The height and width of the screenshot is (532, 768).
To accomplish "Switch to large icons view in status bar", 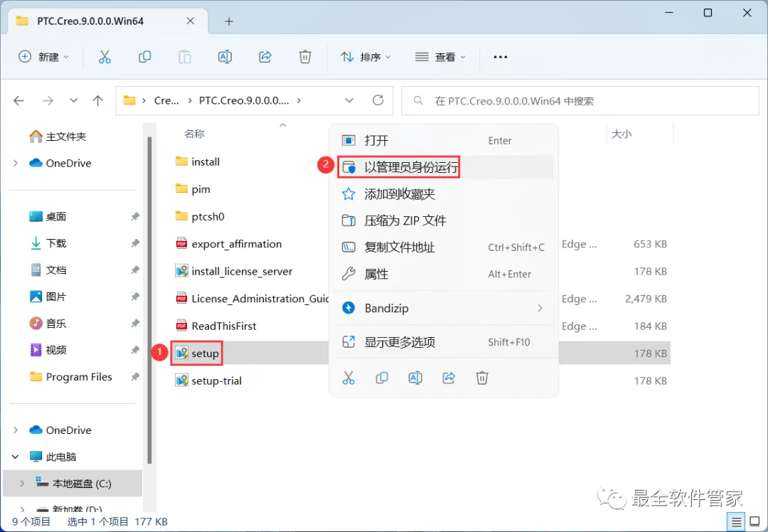I will [754, 522].
